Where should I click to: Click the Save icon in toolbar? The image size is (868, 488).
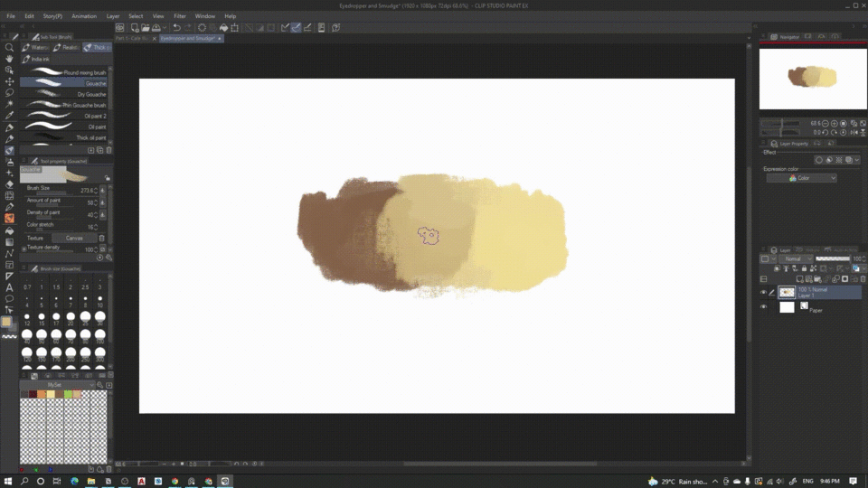pos(156,28)
